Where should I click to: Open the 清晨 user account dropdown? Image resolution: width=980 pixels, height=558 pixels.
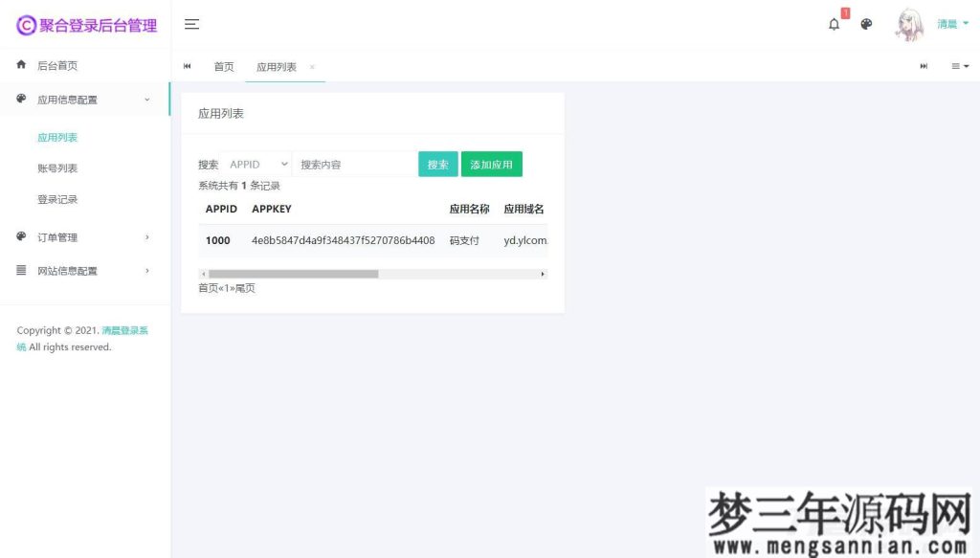pyautogui.click(x=951, y=23)
